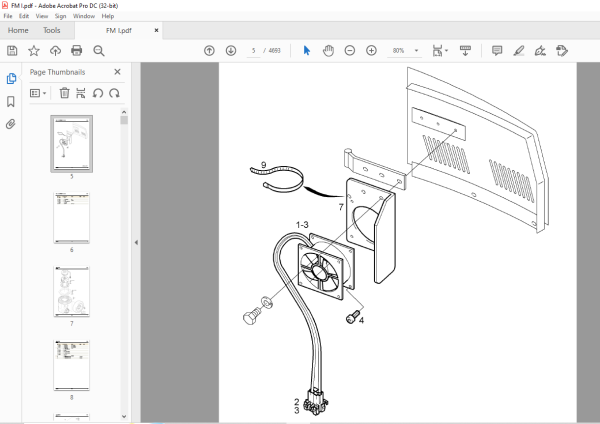
Task: Choose the Selection arrow tool
Action: pos(307,51)
